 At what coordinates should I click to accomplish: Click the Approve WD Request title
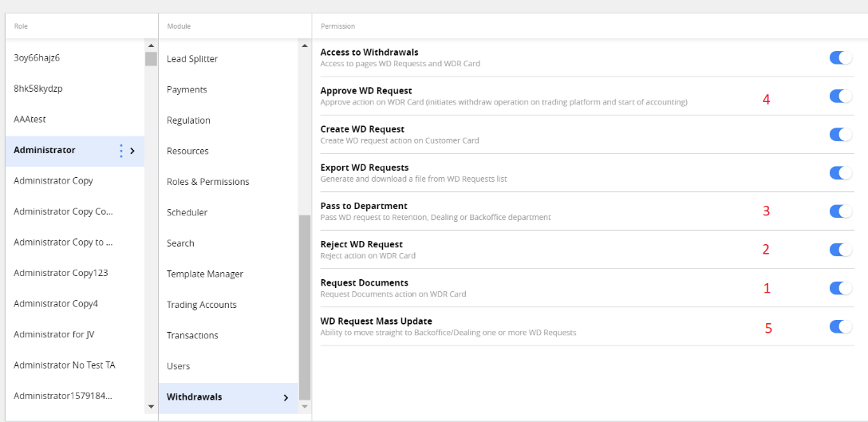click(366, 91)
